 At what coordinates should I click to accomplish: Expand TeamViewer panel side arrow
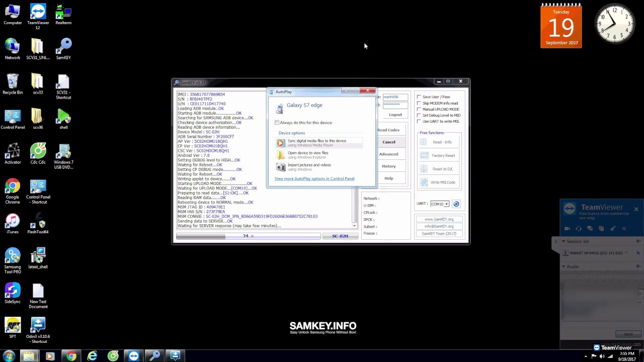(556, 241)
